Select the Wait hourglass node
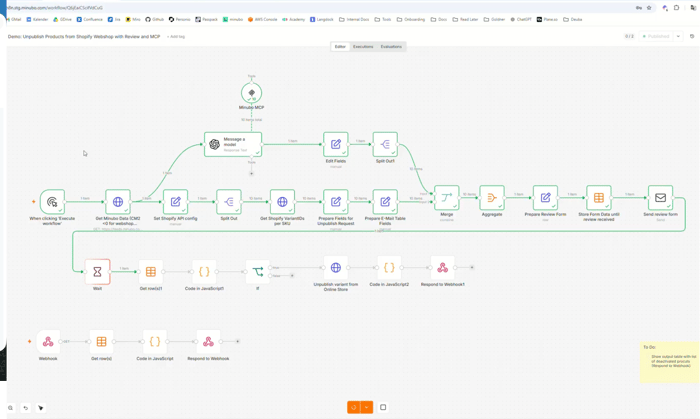This screenshot has height=419, width=700. pos(97,271)
